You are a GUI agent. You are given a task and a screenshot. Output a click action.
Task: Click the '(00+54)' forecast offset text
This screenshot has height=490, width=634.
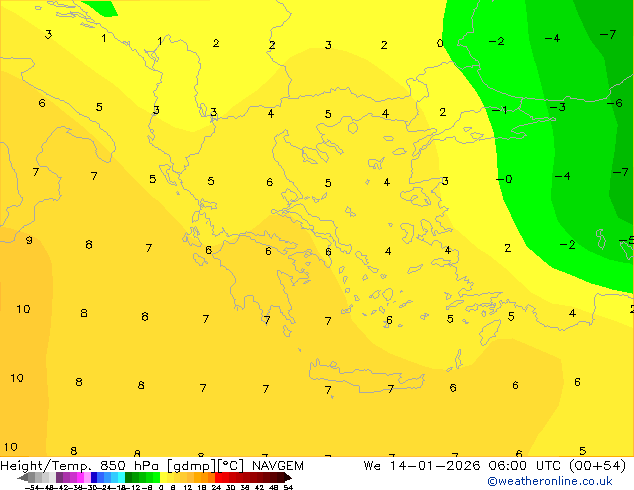(x=597, y=466)
